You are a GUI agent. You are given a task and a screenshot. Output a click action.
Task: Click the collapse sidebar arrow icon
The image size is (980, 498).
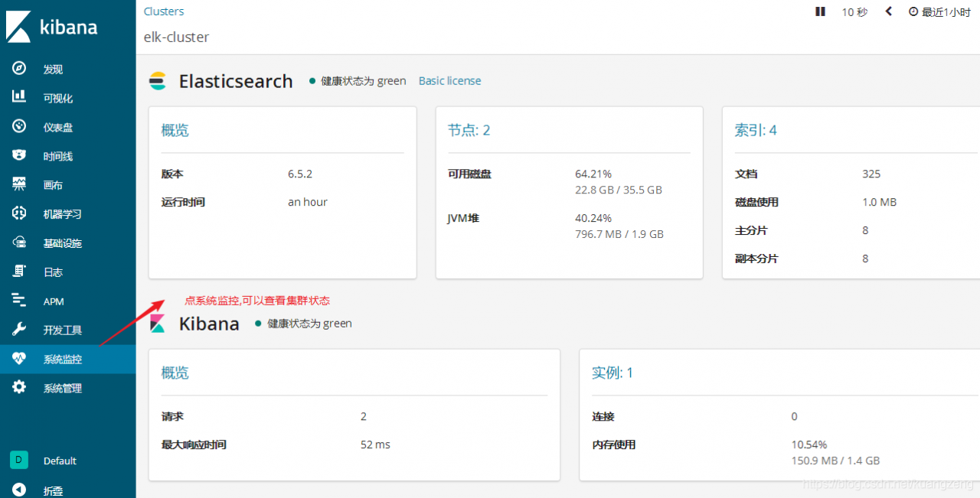(19, 490)
